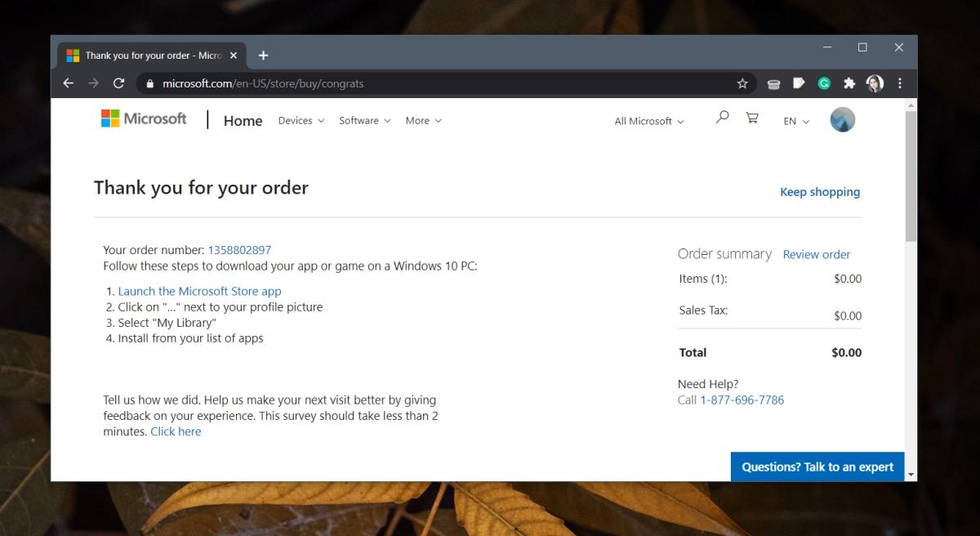Open the Microsoft account profile picture
980x536 pixels.
[x=842, y=120]
